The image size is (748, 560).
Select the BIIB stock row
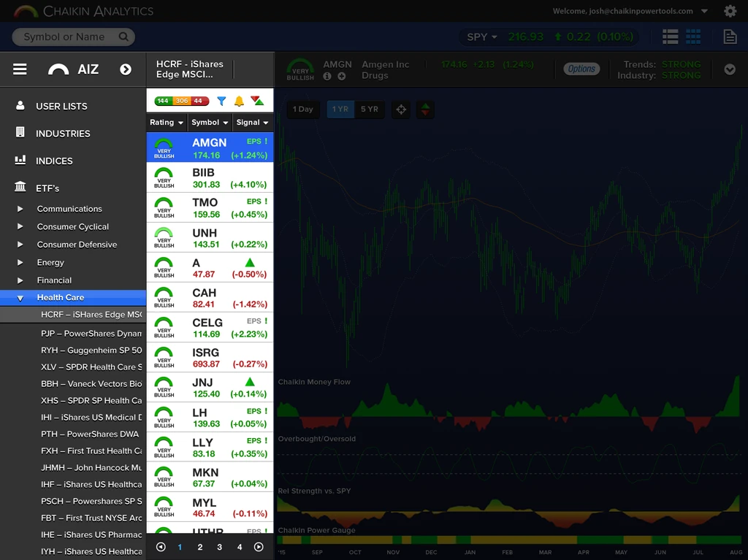coord(210,178)
